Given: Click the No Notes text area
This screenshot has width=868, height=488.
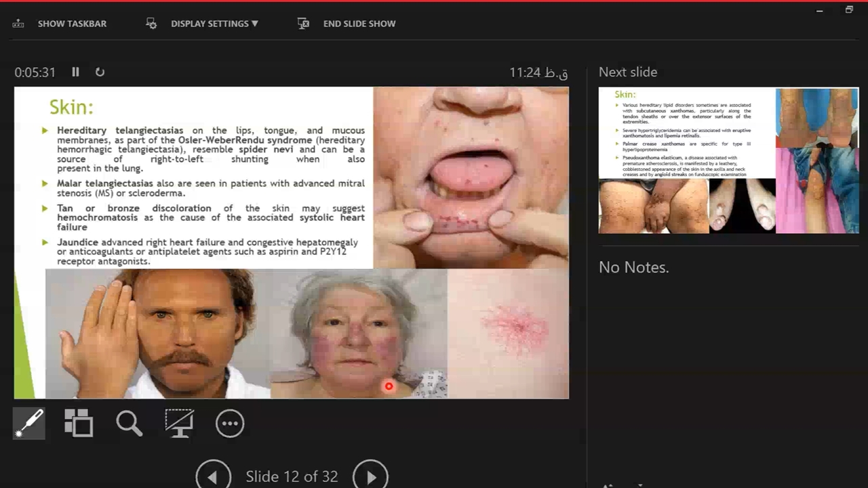Looking at the screenshot, I should [x=633, y=267].
